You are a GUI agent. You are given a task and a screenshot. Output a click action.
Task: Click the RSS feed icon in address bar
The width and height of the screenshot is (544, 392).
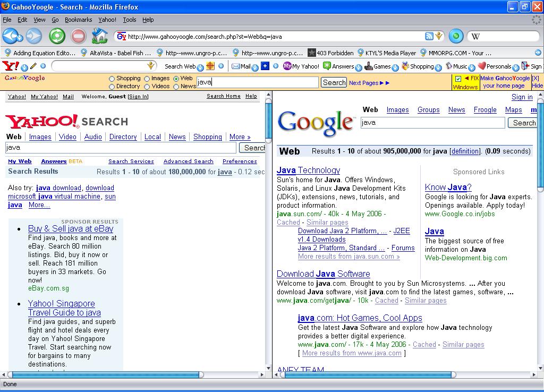coord(429,36)
